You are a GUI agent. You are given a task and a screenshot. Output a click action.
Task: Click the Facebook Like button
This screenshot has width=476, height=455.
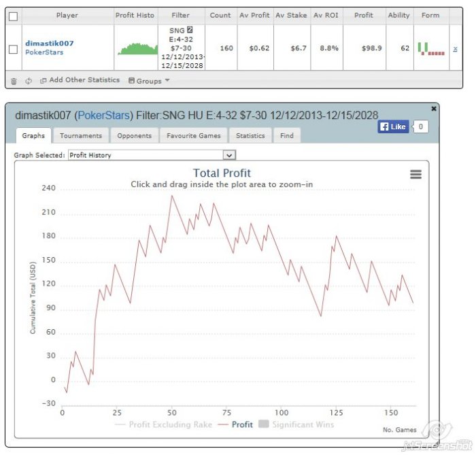393,127
